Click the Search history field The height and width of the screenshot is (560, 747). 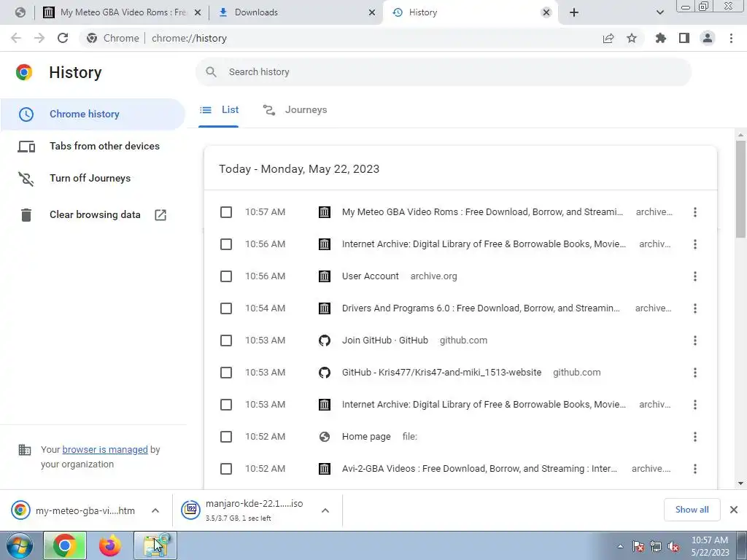click(443, 72)
